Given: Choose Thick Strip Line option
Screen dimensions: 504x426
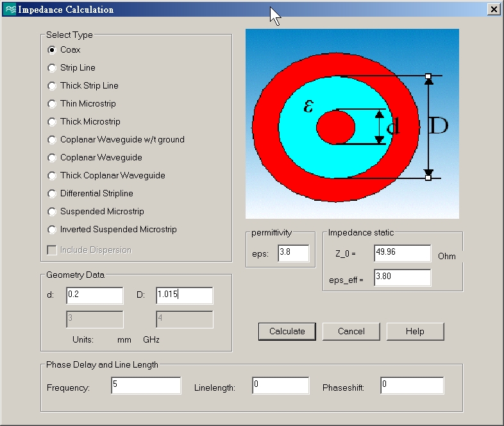Looking at the screenshot, I should [53, 86].
